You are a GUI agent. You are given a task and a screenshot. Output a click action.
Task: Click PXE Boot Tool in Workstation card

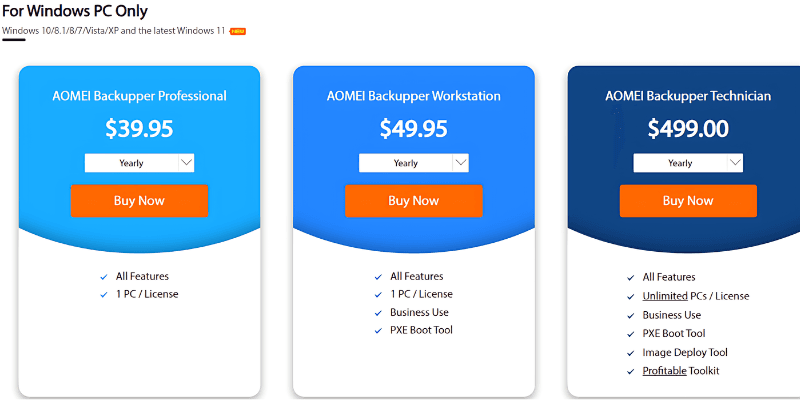tap(421, 330)
